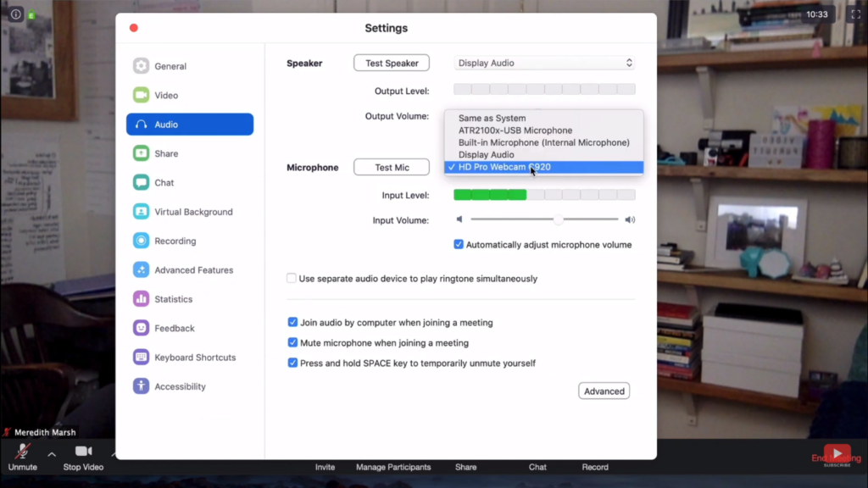Open Advanced Features icon
This screenshot has height=488, width=868.
142,270
